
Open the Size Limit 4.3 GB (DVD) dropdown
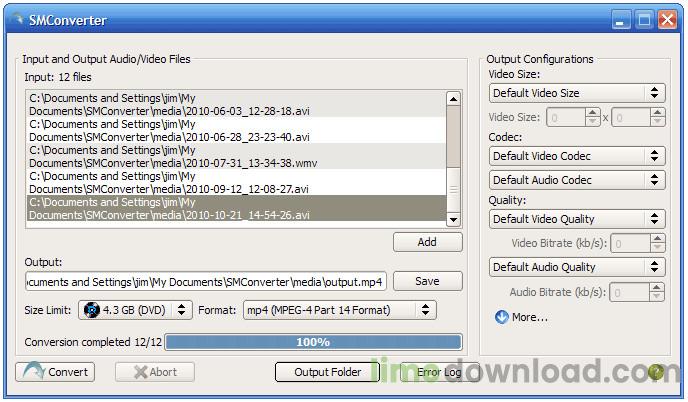pyautogui.click(x=135, y=310)
